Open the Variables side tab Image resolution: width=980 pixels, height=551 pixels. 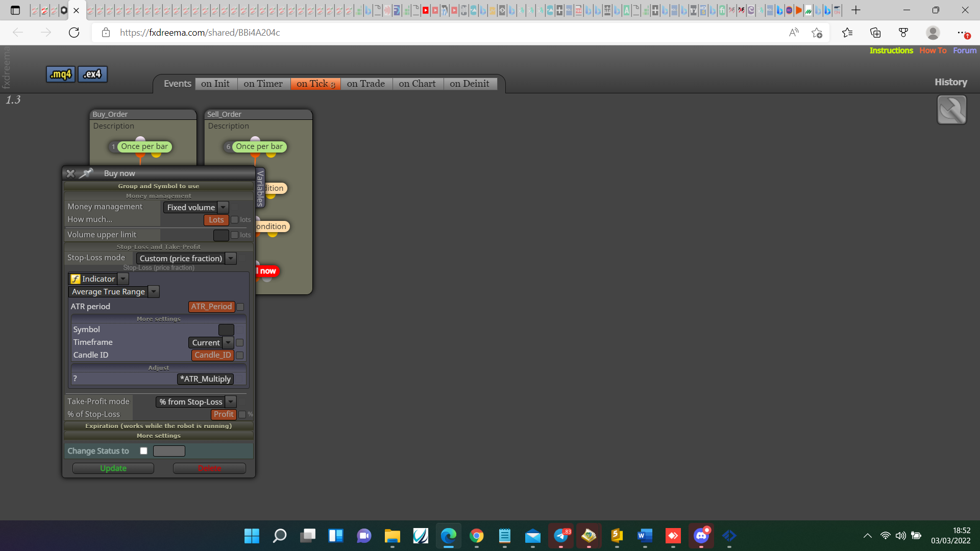pos(260,188)
